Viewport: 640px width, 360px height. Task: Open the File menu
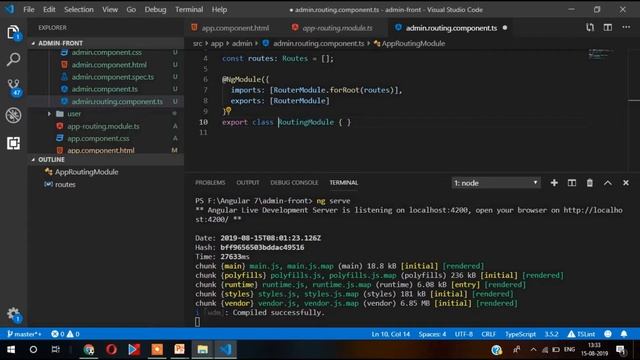click(x=29, y=9)
